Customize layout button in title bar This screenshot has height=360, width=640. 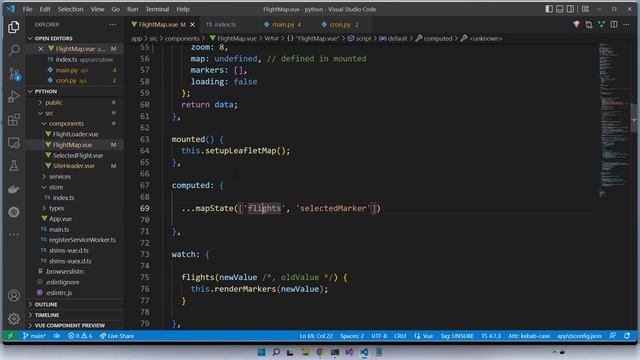coord(585,9)
